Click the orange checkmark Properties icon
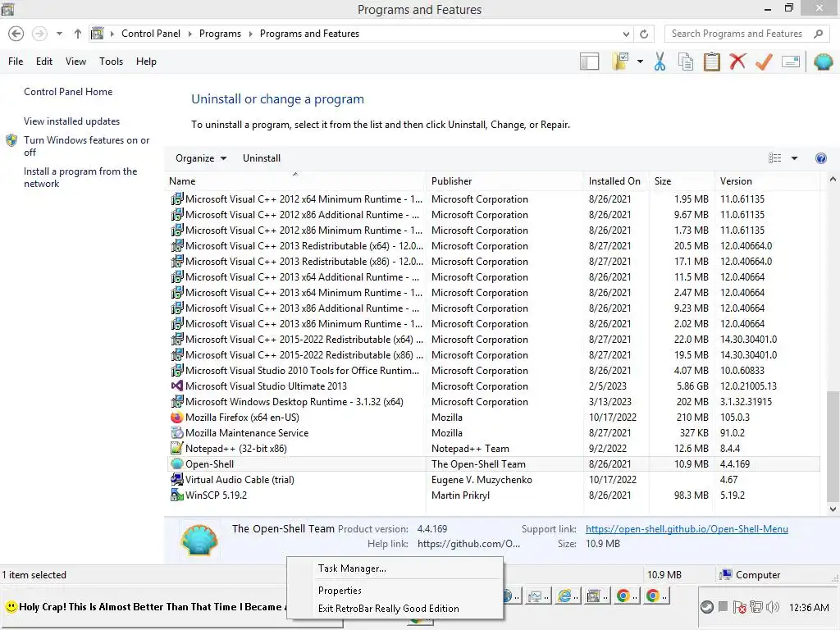 pyautogui.click(x=764, y=62)
